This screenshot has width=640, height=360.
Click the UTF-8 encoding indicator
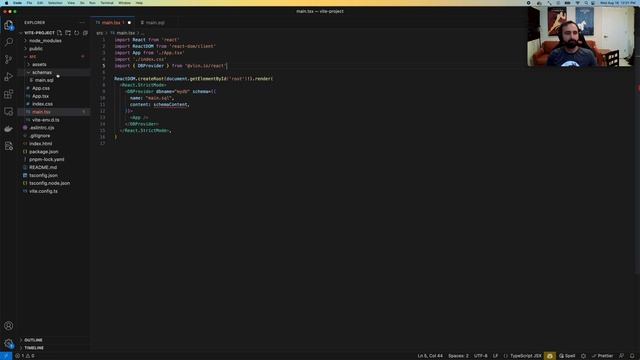480,356
